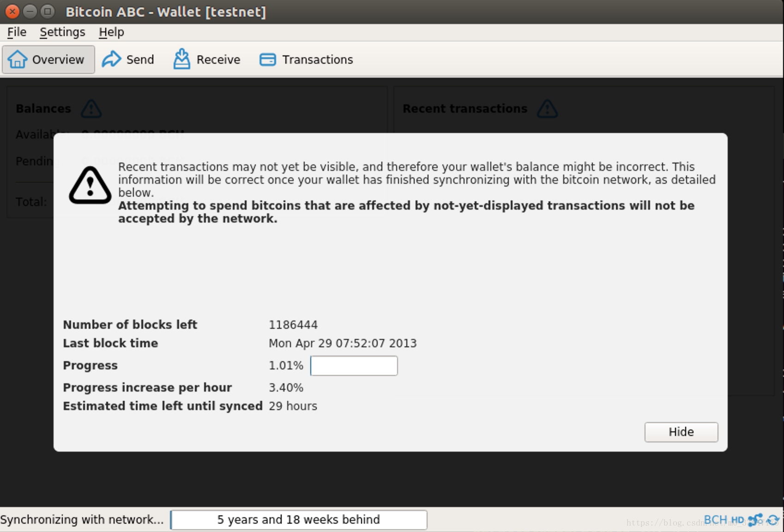Open the Help menu

[111, 32]
